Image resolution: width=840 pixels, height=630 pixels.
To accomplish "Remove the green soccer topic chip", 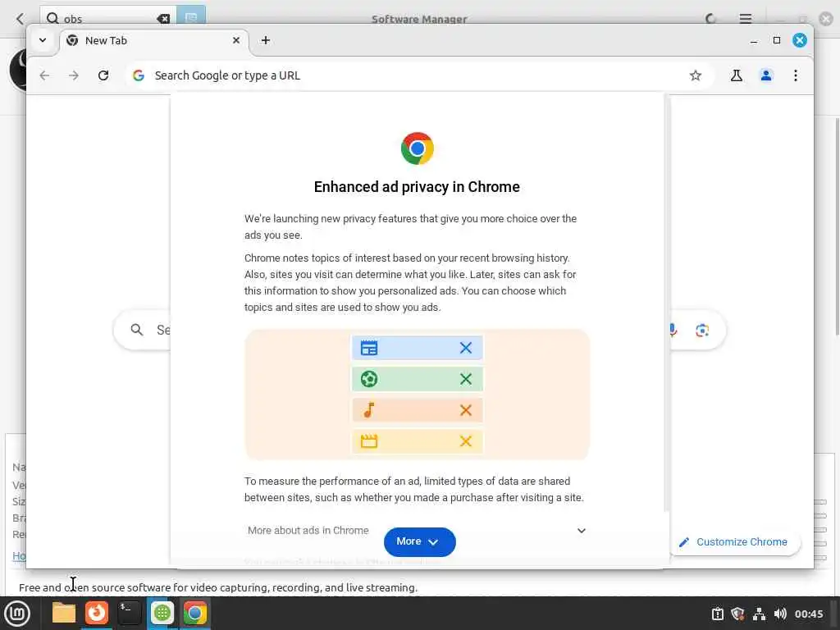I will [x=466, y=379].
